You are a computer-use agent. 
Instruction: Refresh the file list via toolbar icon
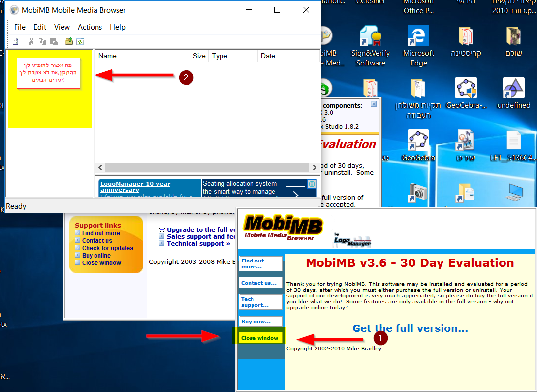coord(80,42)
